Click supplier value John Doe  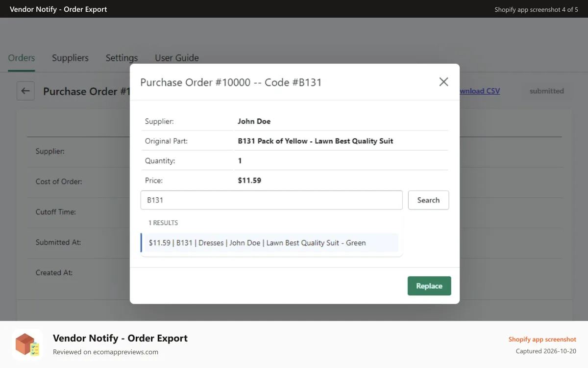[x=254, y=121]
